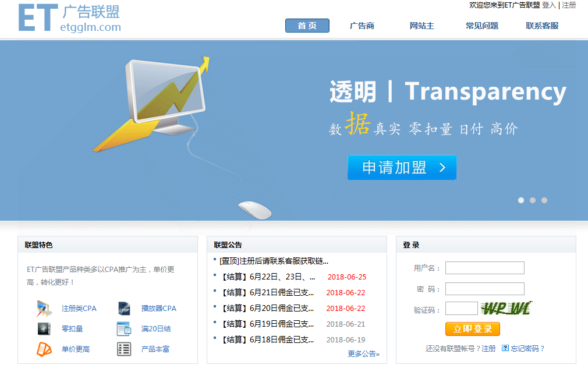The image size is (588, 368).
Task: Click the help icon beside 忘记密码
Action: tap(505, 348)
